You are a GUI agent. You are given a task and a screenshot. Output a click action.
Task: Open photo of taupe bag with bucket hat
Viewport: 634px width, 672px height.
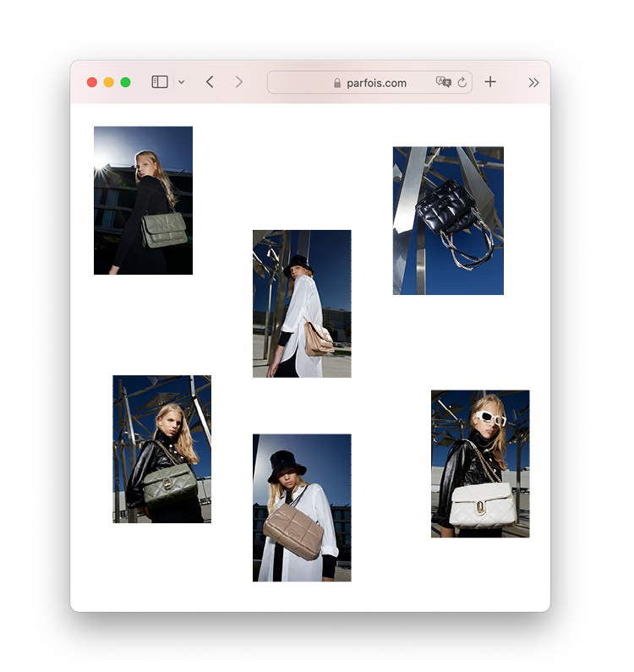point(302,508)
